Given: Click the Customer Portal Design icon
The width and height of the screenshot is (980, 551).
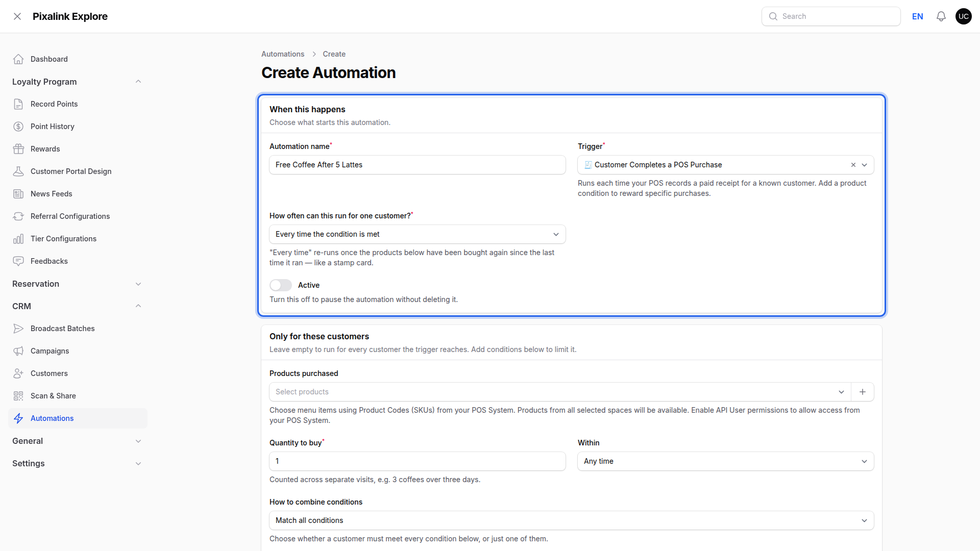Looking at the screenshot, I should click(x=18, y=171).
